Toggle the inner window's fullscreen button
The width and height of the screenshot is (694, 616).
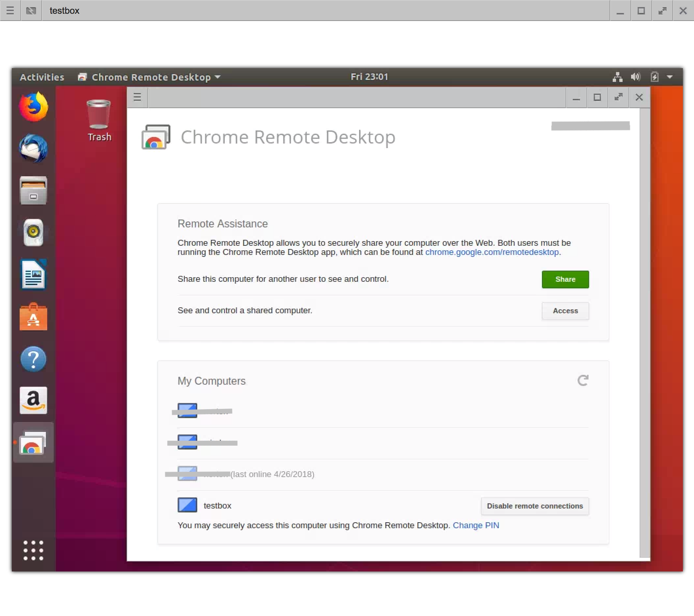tap(618, 97)
